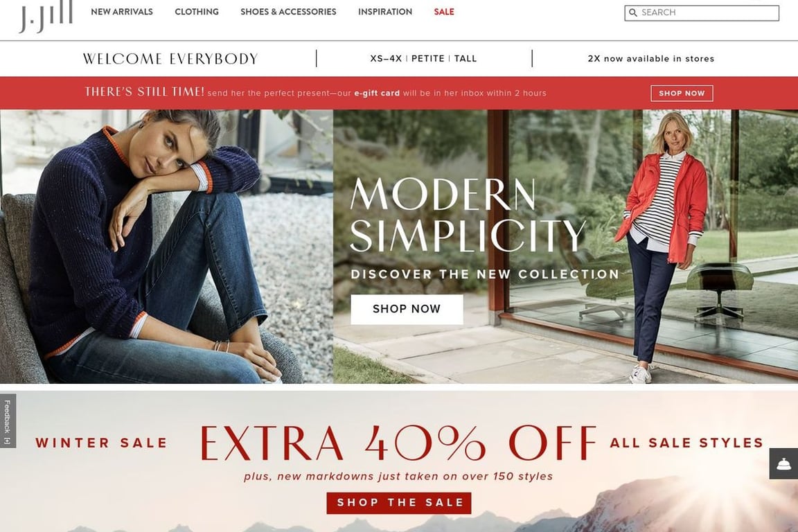Click the e-gift card link text
This screenshot has height=532, width=798.
(377, 93)
